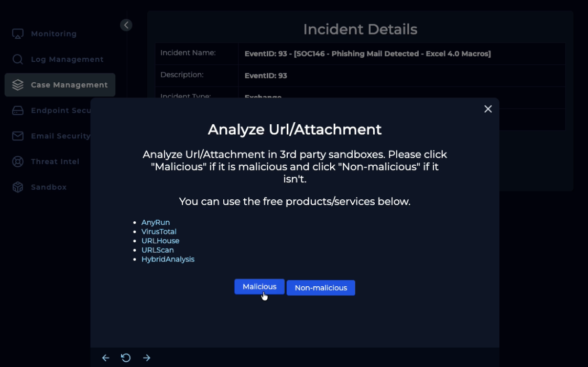
Task: Open the VirusTotal link
Action: pyautogui.click(x=159, y=232)
